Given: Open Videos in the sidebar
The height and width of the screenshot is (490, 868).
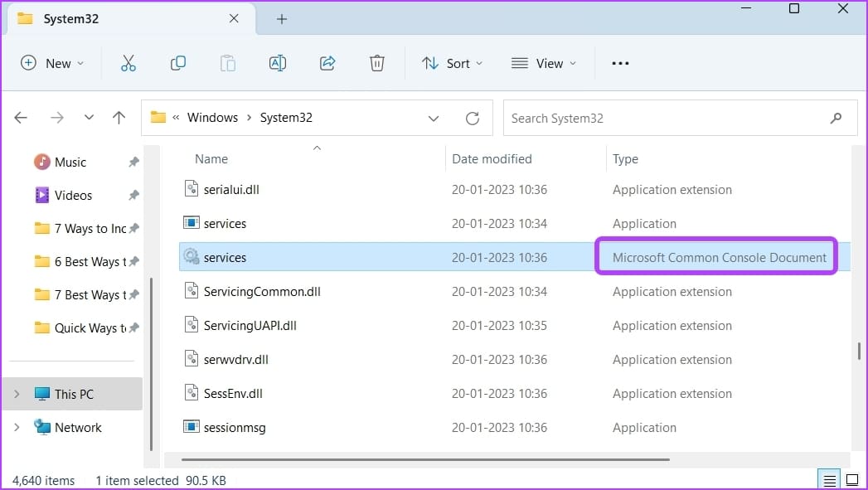Looking at the screenshot, I should (x=73, y=196).
